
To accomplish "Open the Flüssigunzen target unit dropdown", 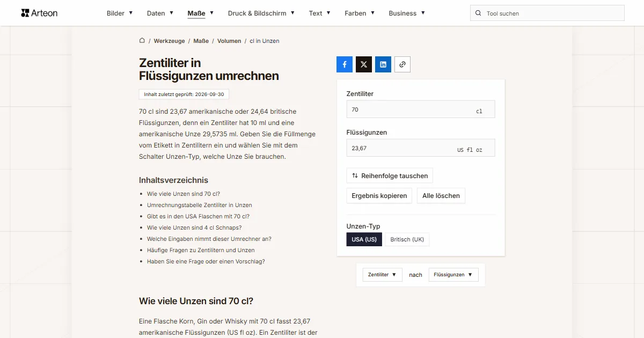I will pyautogui.click(x=453, y=275).
